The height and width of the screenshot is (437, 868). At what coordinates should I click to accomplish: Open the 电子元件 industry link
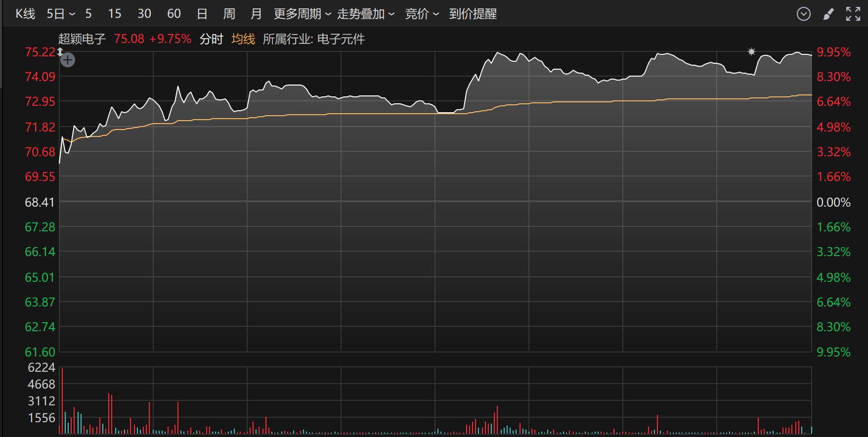(x=341, y=39)
